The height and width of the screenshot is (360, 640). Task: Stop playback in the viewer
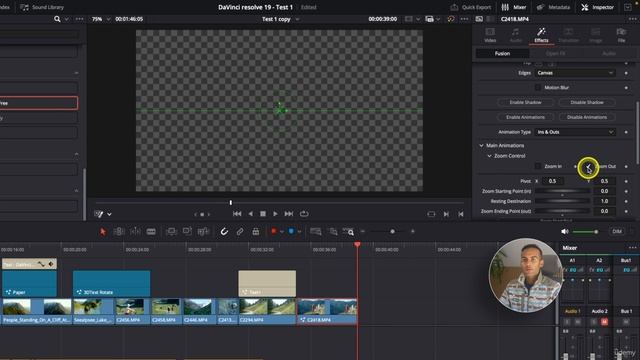[x=263, y=214]
